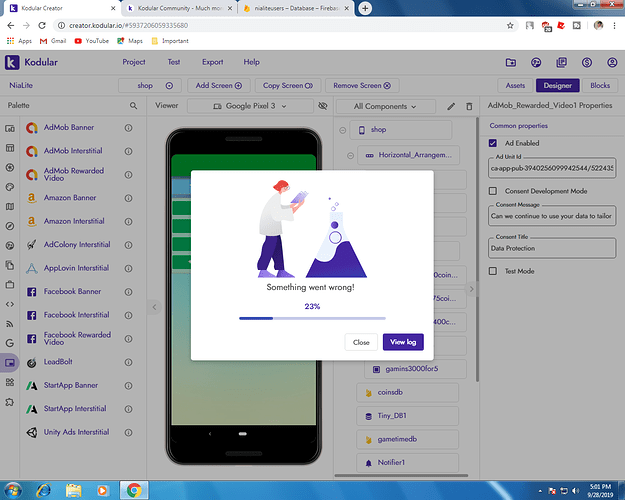The width and height of the screenshot is (625, 500).
Task: Open the dollar monetization icon in header
Action: pos(587,62)
